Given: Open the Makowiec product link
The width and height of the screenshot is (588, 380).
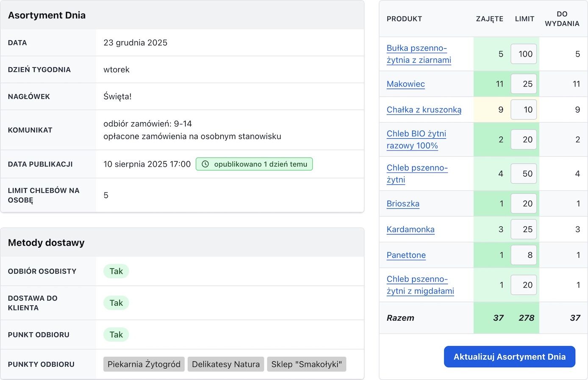Looking at the screenshot, I should 405,84.
